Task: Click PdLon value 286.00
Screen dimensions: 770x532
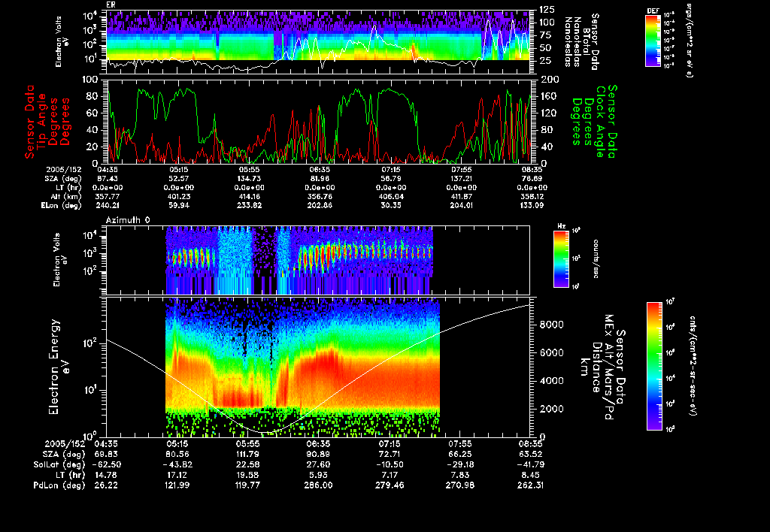Action: click(318, 485)
